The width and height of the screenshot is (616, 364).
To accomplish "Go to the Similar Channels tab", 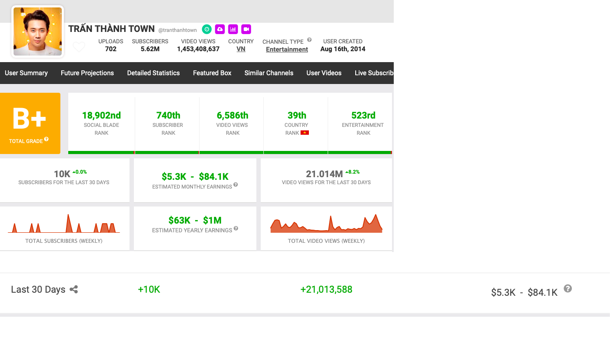I will (x=269, y=73).
